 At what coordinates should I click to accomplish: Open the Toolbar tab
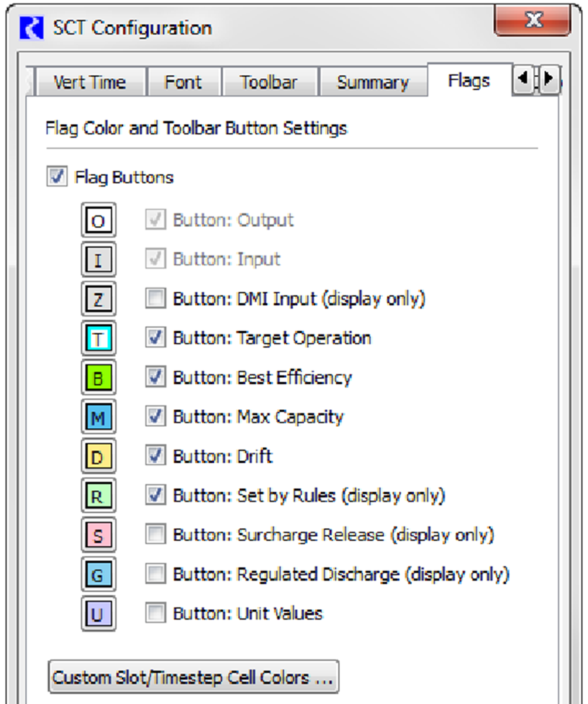[269, 82]
